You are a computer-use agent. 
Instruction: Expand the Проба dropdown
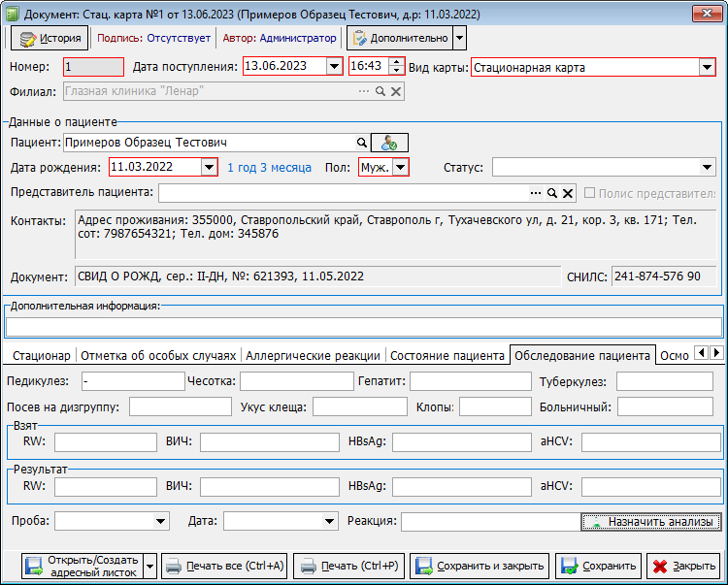(160, 521)
